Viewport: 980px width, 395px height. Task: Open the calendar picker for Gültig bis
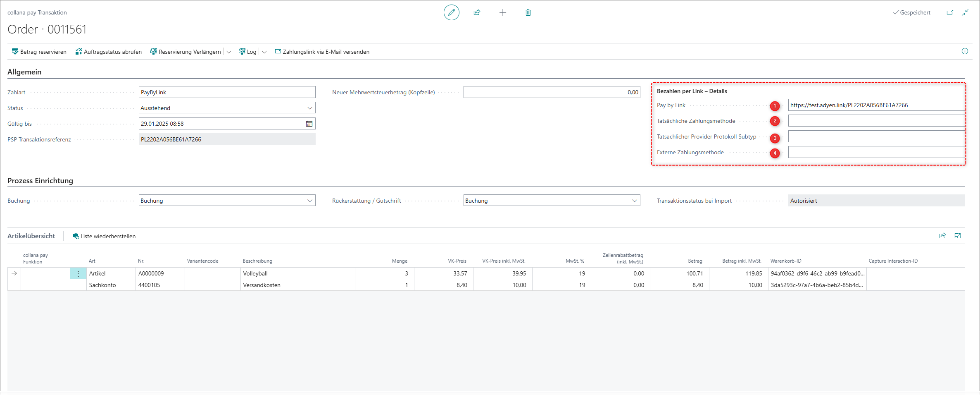pos(309,124)
